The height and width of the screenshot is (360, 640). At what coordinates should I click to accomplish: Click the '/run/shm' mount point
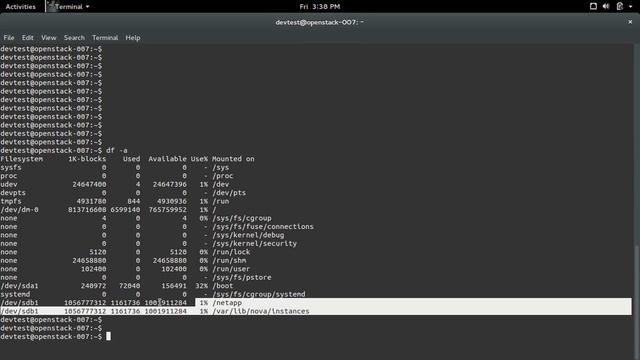(x=229, y=260)
